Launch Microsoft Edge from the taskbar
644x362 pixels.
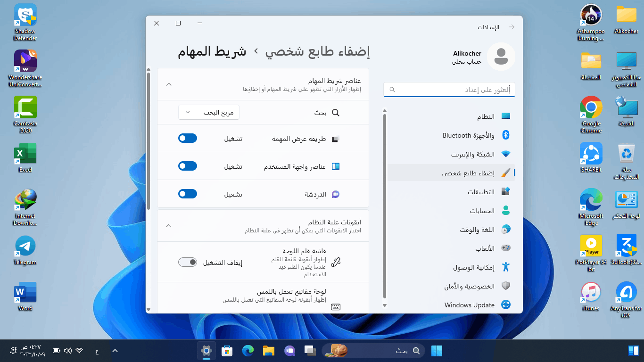pos(248,351)
